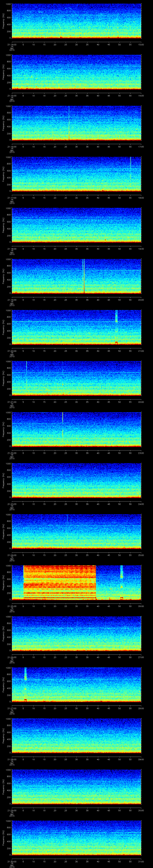This screenshot has width=153, height=868.
Task: Click the 21:16:00 start time label
Action: (12, 147)
